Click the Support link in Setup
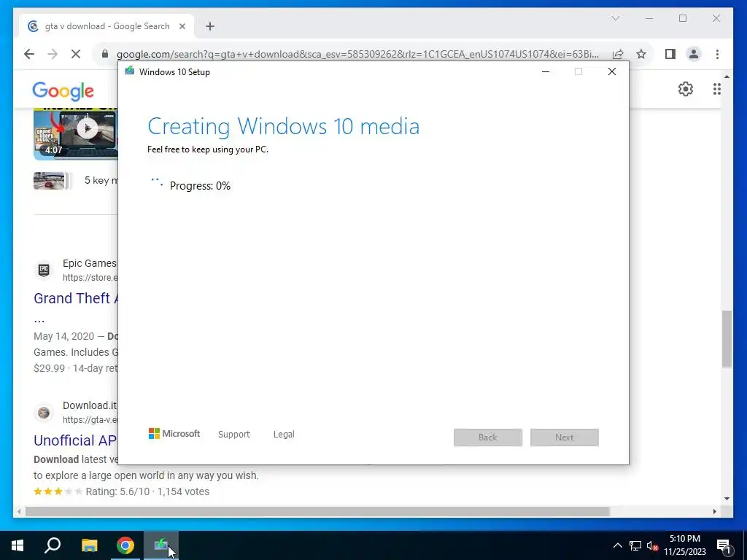 tap(234, 435)
